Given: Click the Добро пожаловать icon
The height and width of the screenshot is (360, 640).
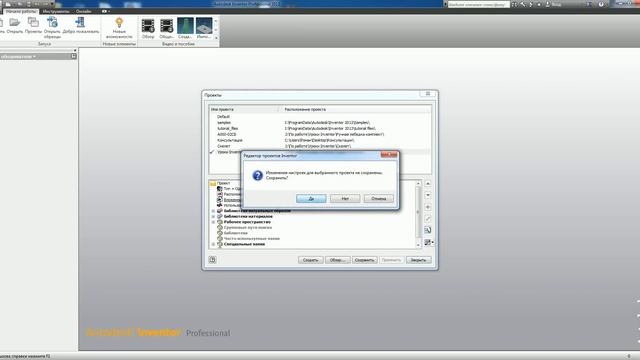Looking at the screenshot, I should point(80,22).
